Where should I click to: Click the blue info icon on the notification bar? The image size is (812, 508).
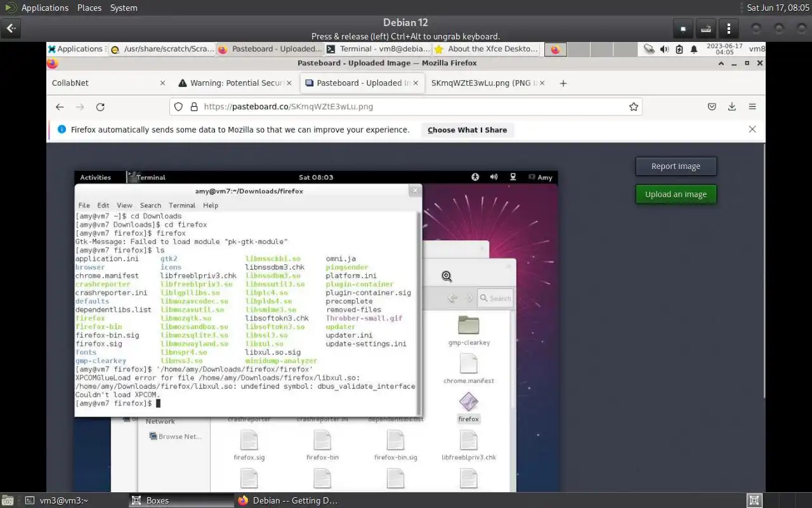(x=62, y=130)
